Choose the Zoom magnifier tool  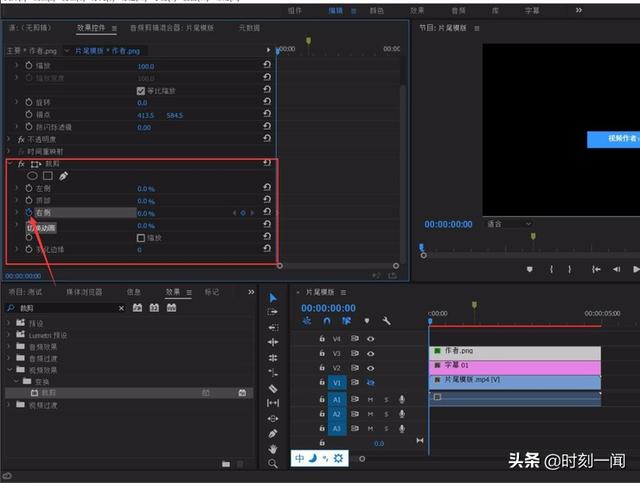point(273,464)
